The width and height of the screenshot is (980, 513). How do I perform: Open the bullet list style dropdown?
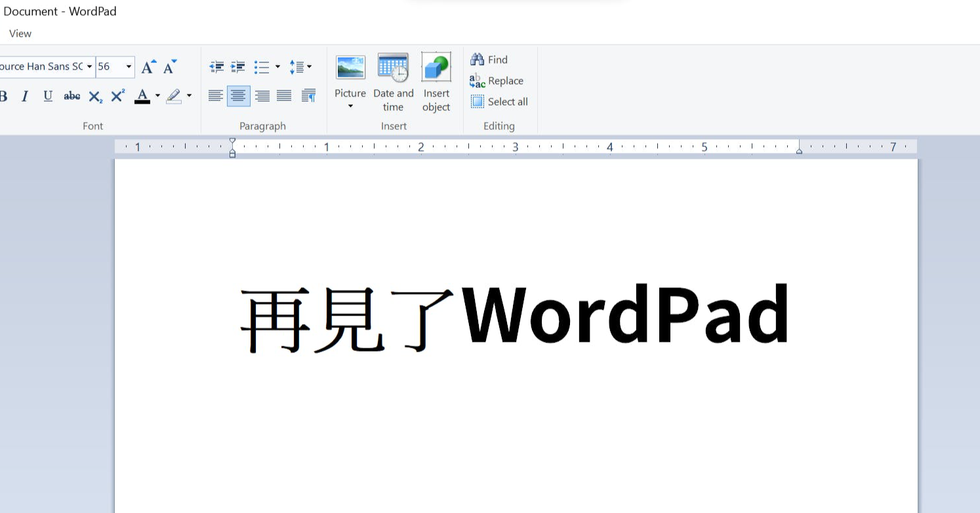tap(277, 67)
